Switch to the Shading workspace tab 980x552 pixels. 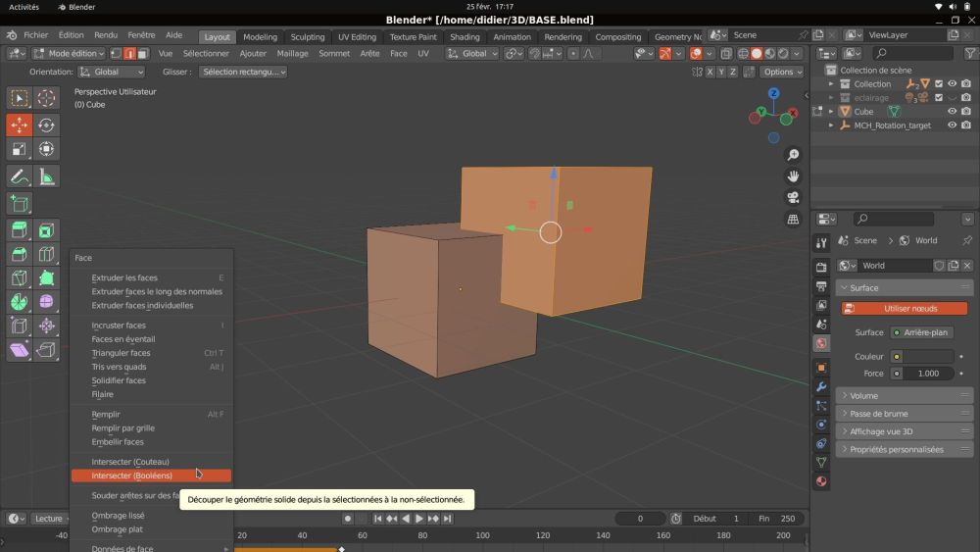465,37
